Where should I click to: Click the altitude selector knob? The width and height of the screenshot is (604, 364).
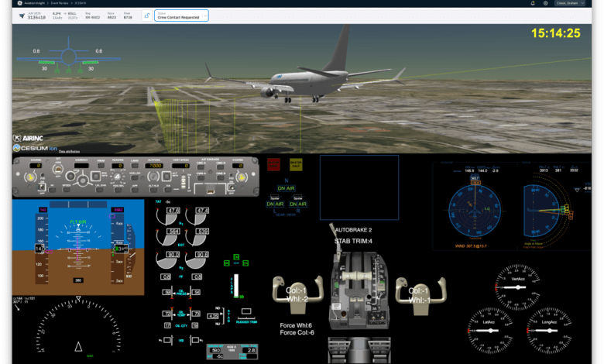point(153,177)
